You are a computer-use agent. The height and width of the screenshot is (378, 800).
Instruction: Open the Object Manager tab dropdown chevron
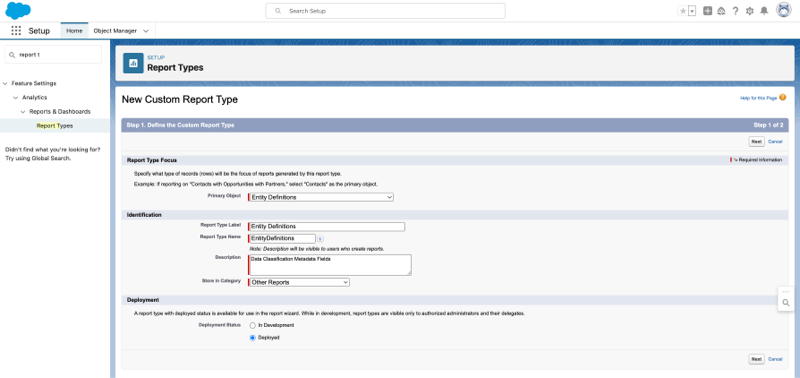pos(146,31)
